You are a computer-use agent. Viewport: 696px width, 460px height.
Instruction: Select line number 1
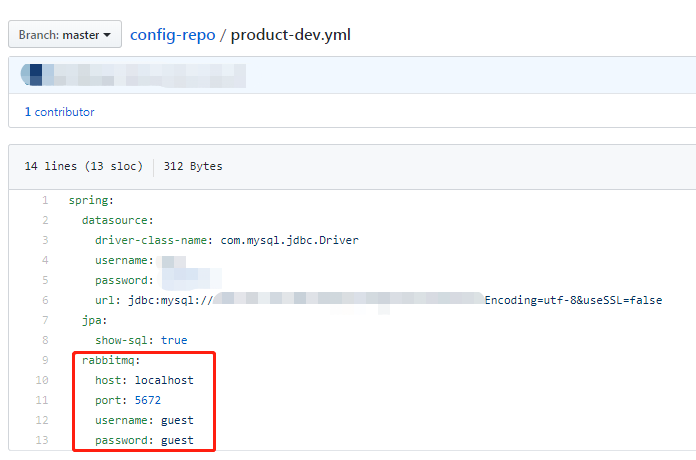[45, 200]
